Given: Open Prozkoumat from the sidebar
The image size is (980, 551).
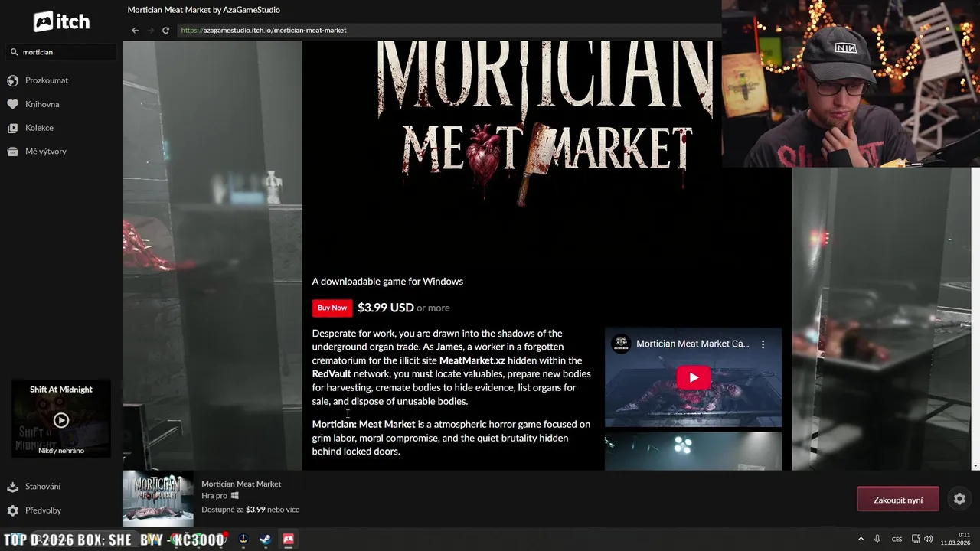Looking at the screenshot, I should coord(47,80).
